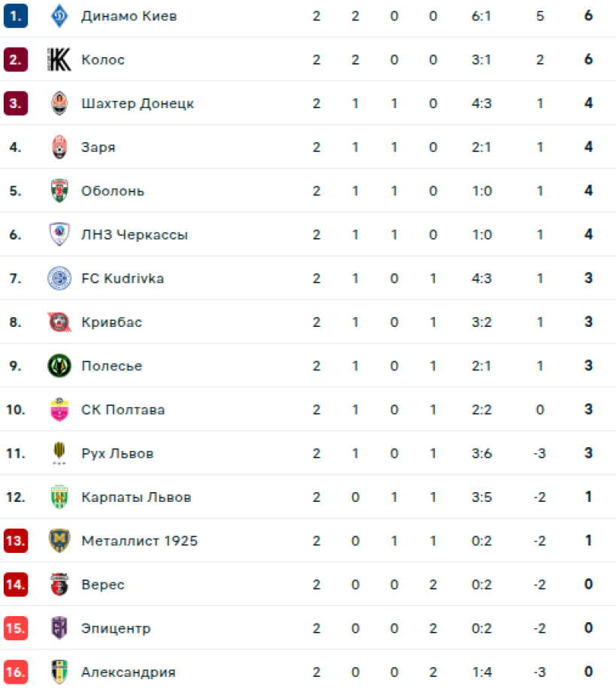This screenshot has height=689, width=616.
Task: Click the position 13 relegation badge
Action: click(x=16, y=541)
